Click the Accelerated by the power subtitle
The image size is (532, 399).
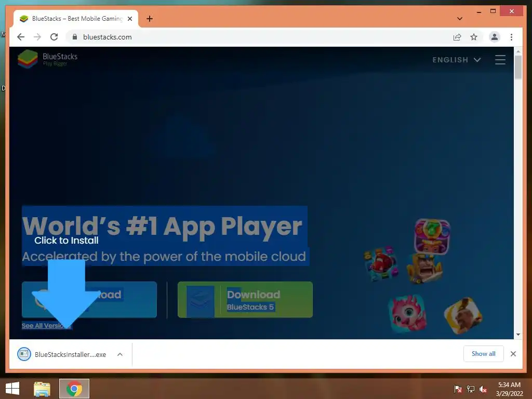tap(164, 257)
